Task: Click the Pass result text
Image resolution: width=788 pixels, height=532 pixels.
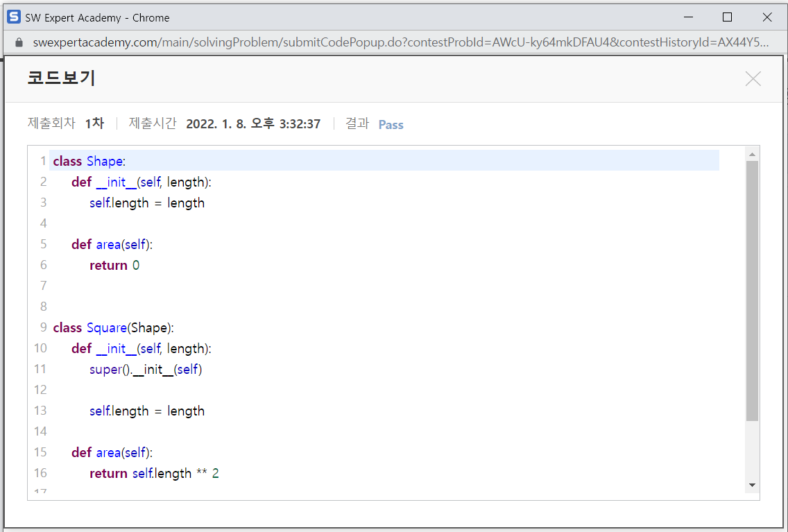Action: 391,125
